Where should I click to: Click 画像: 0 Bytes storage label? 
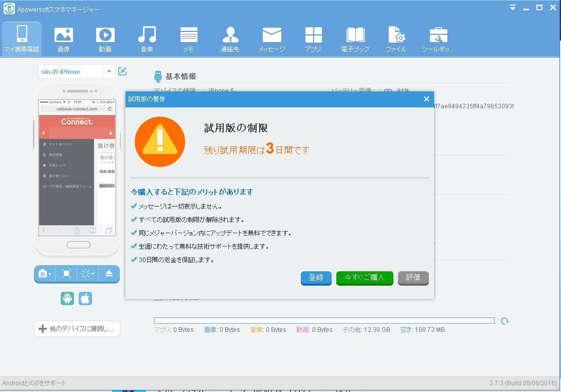(x=222, y=330)
